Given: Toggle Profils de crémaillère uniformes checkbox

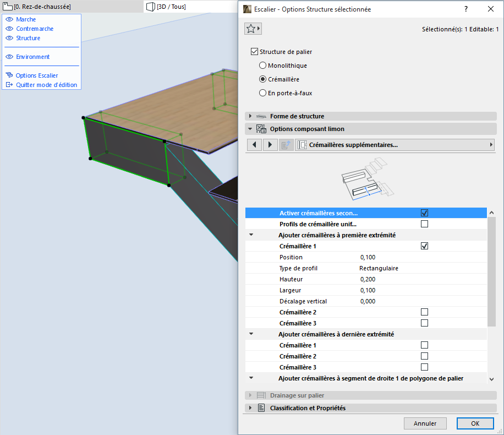Looking at the screenshot, I should 424,224.
